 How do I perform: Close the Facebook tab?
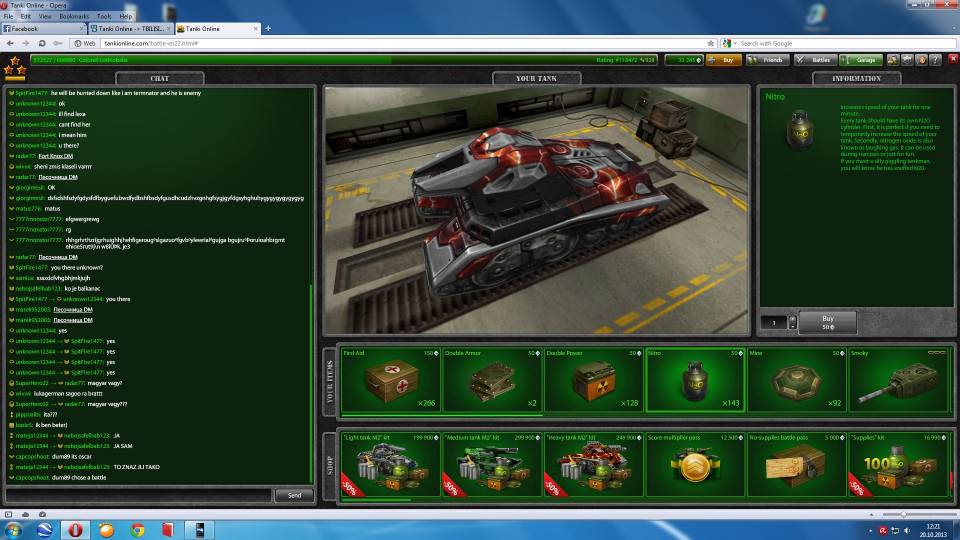pos(82,29)
